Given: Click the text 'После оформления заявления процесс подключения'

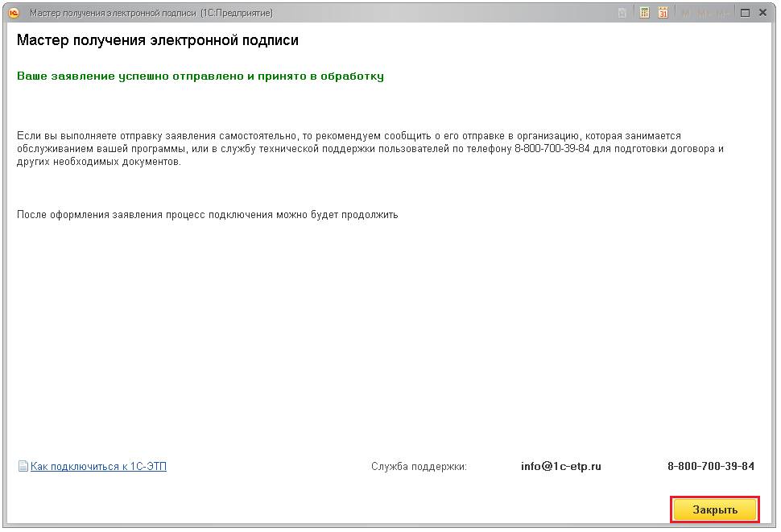Looking at the screenshot, I should (144, 215).
